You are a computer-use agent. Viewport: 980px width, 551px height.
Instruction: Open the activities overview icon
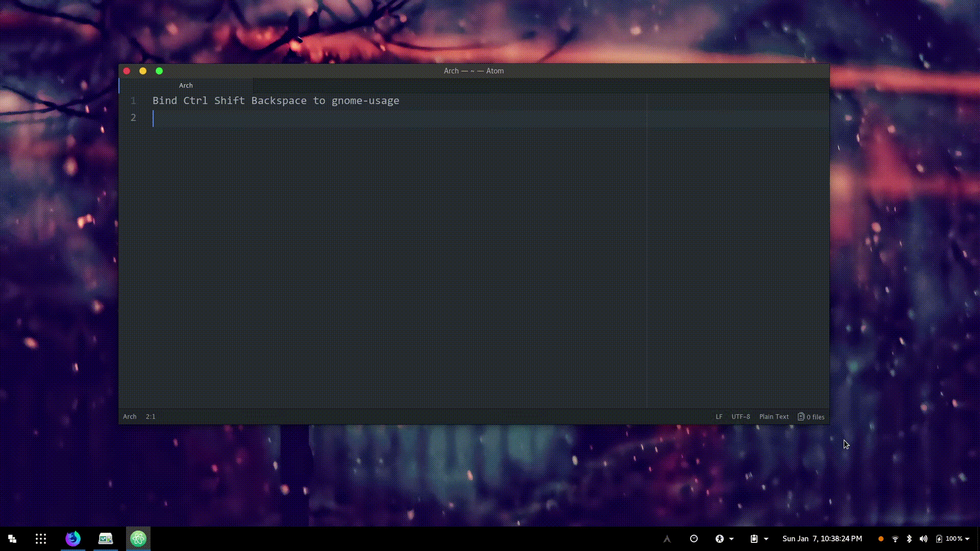coord(12,539)
